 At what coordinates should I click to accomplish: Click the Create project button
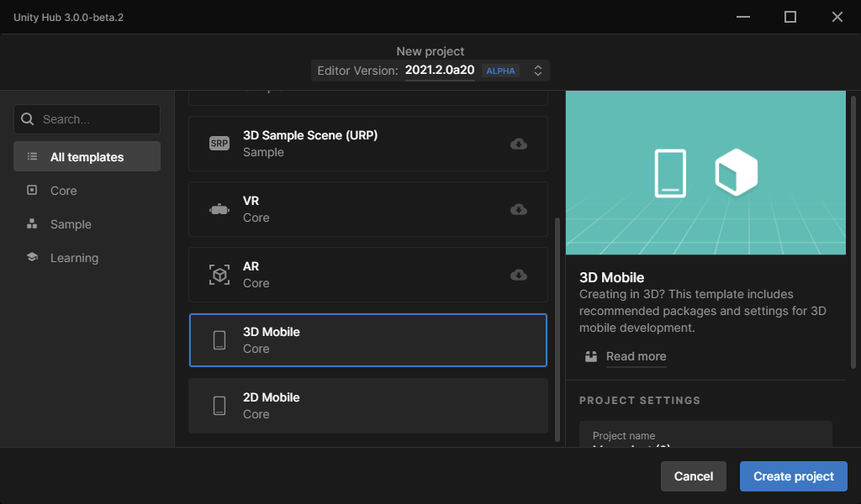pos(793,476)
